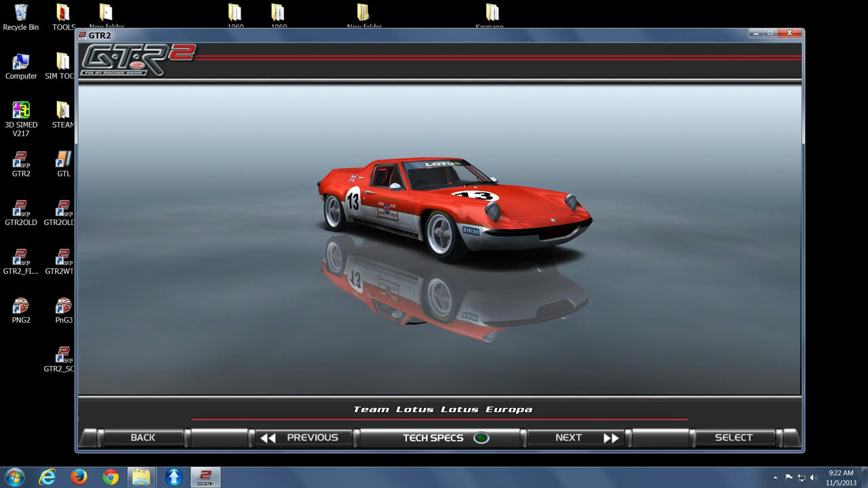Screen dimensions: 868x488
Task: Launch 3D SIMED V217 shortcut
Action: tap(21, 119)
